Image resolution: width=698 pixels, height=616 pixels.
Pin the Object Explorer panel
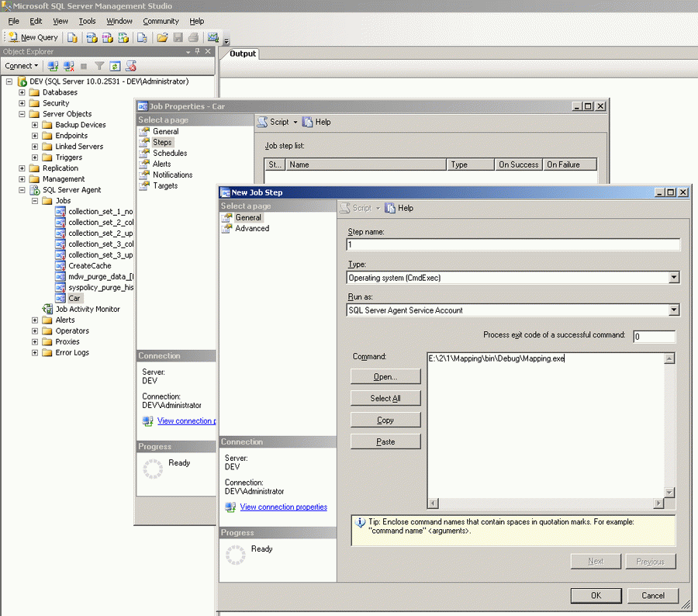(x=198, y=51)
